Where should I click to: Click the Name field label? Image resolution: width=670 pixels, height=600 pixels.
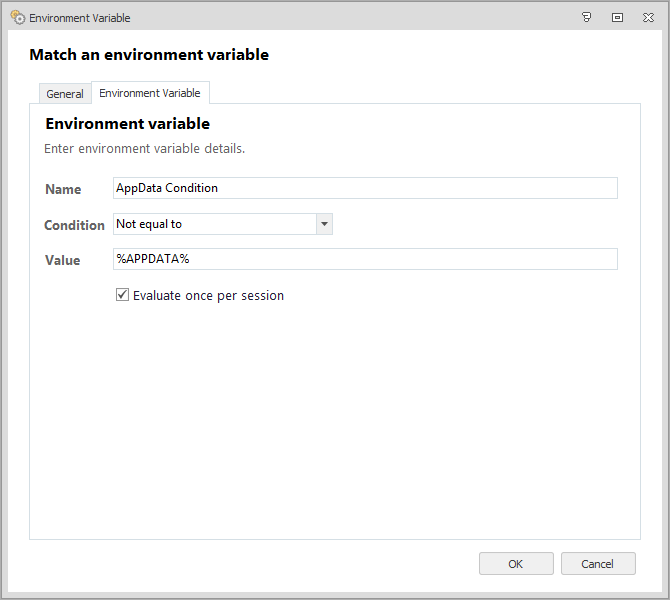pyautogui.click(x=63, y=189)
